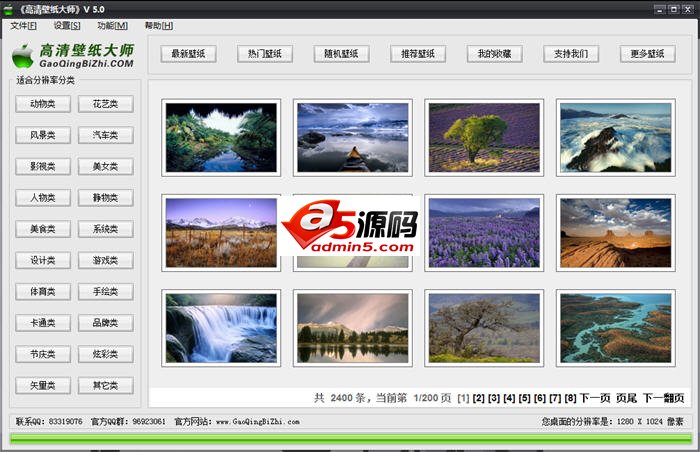Select the 系统类 category button
The height and width of the screenshot is (452, 700).
[106, 229]
